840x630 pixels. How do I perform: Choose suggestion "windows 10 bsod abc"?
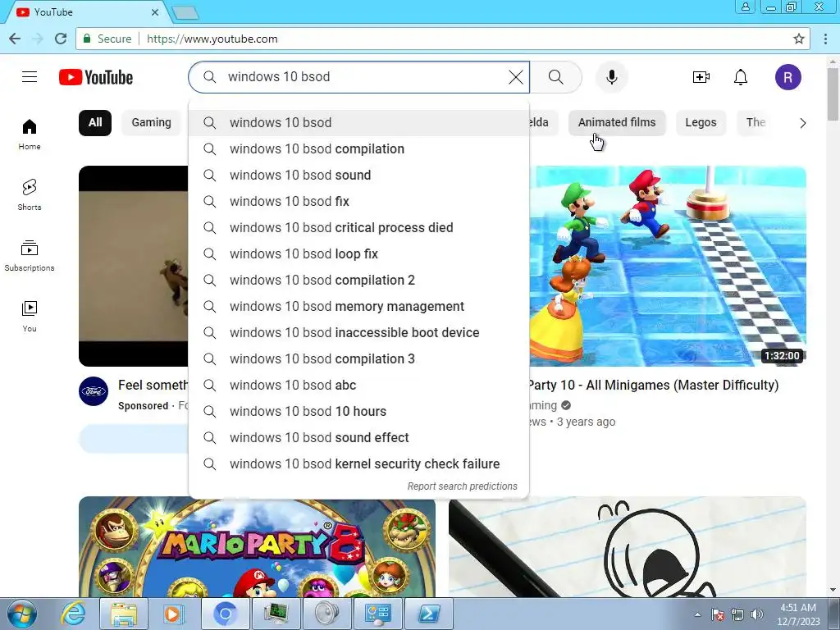coord(359,386)
